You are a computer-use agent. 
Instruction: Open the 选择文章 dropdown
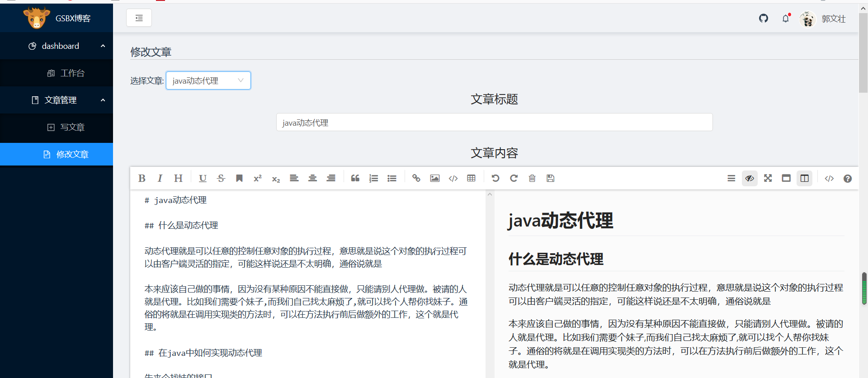pyautogui.click(x=208, y=80)
